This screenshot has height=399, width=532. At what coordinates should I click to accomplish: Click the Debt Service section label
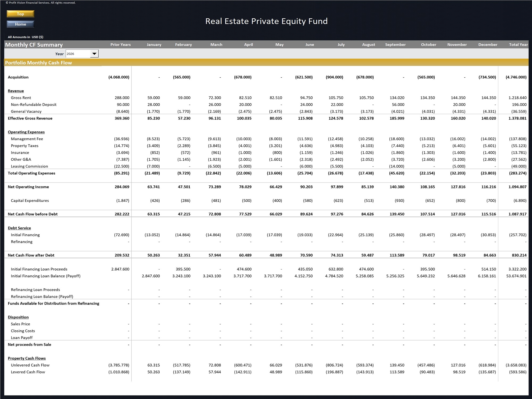coord(19,228)
